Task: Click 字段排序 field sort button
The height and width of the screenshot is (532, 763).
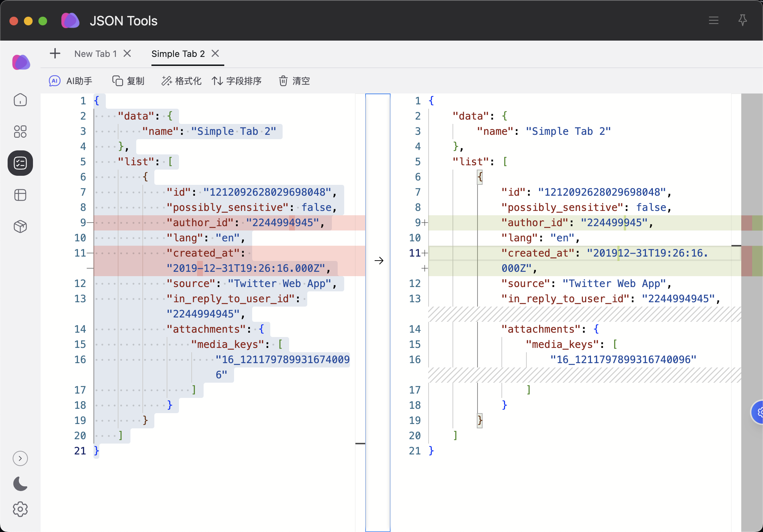Action: coord(237,81)
